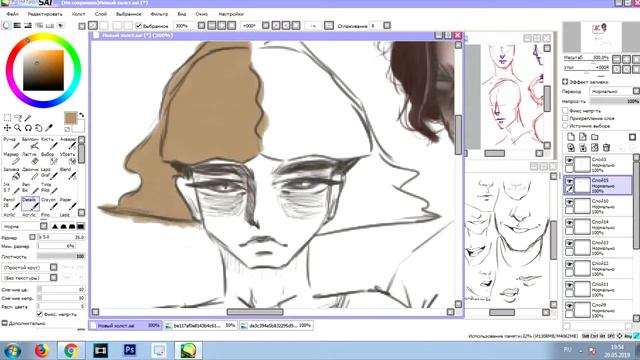Select the lasso selection tool
640x360 pixels.
coord(18,118)
